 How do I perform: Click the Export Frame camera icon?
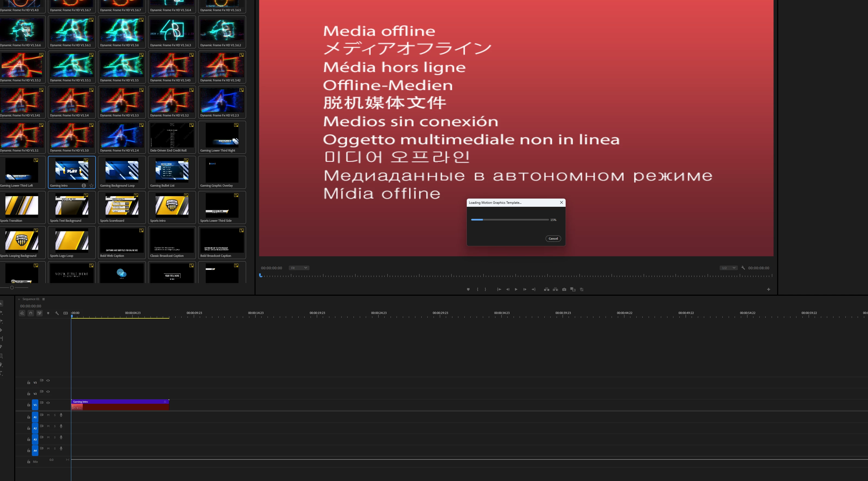tap(564, 289)
